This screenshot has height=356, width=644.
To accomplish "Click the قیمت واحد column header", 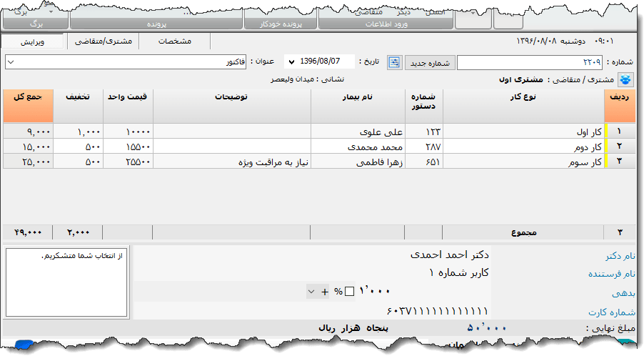I will click(128, 106).
